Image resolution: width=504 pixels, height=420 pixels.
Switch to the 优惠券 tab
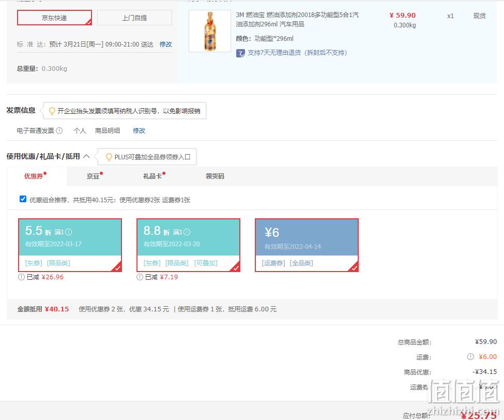pos(34,176)
